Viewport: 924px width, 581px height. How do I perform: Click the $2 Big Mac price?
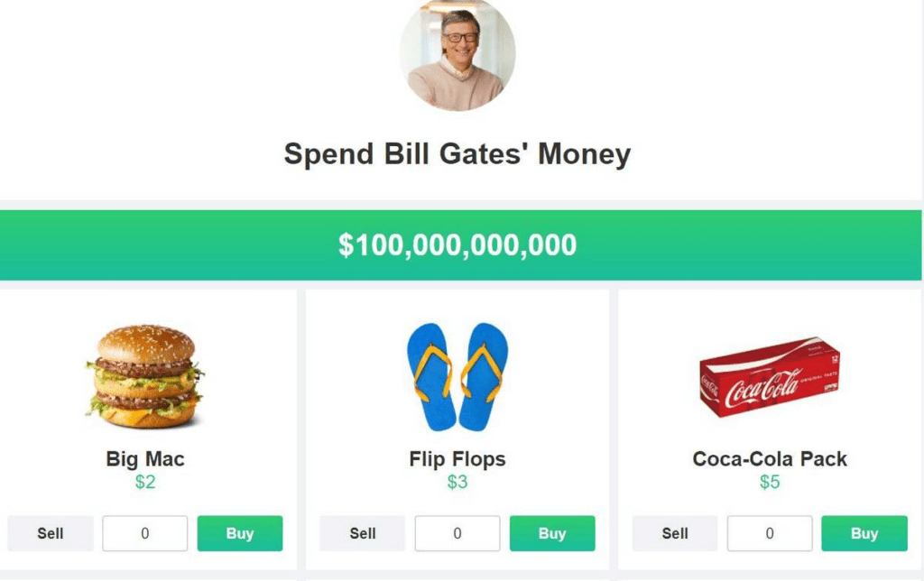coord(145,482)
